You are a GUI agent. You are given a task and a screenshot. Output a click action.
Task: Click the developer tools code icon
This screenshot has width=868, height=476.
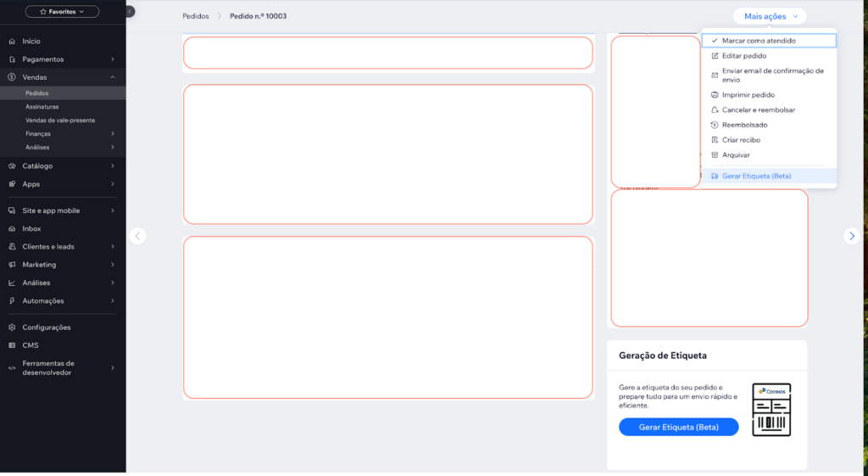(12, 368)
